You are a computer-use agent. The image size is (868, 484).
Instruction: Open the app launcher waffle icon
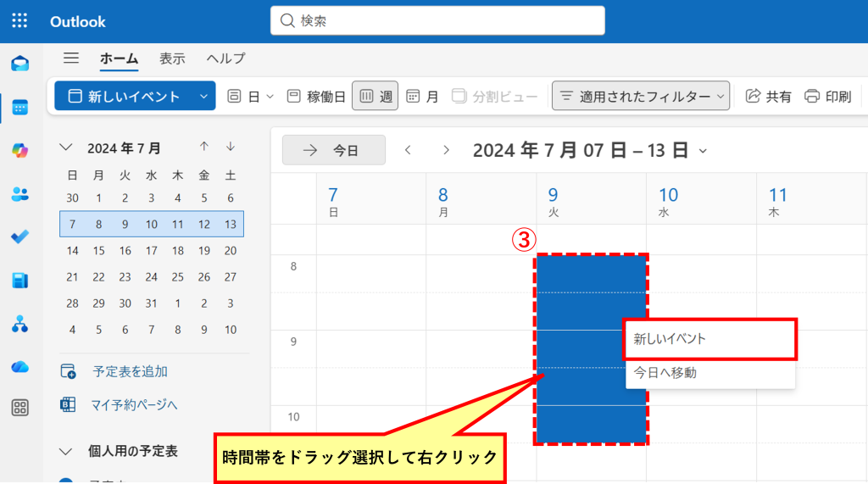pos(19,20)
